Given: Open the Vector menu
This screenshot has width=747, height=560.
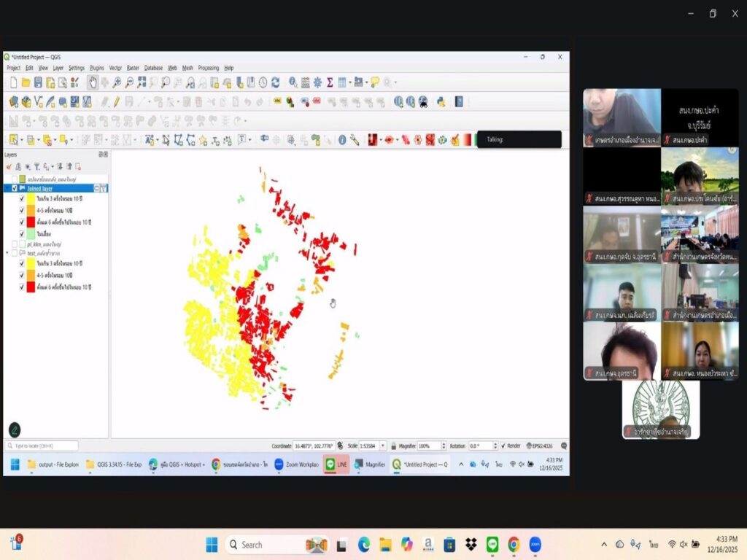Looking at the screenshot, I should tap(116, 68).
